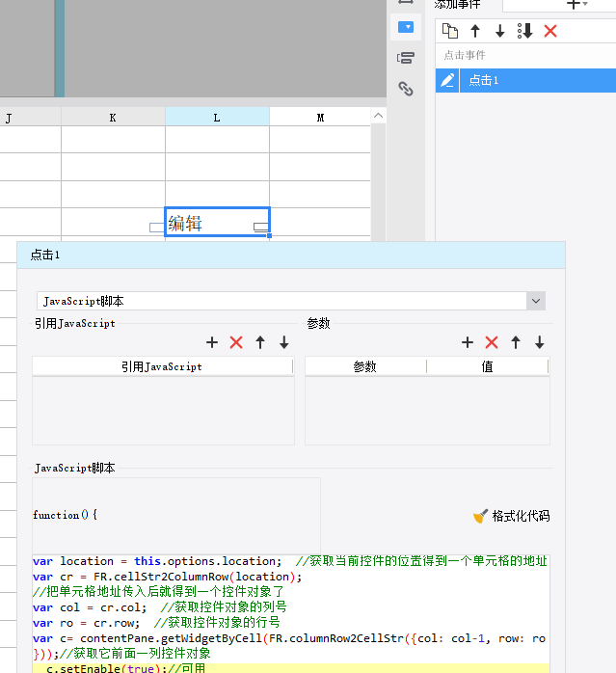Open the form structure sidebar icon
Screen dimensions: 616x673
pyautogui.click(x=406, y=58)
